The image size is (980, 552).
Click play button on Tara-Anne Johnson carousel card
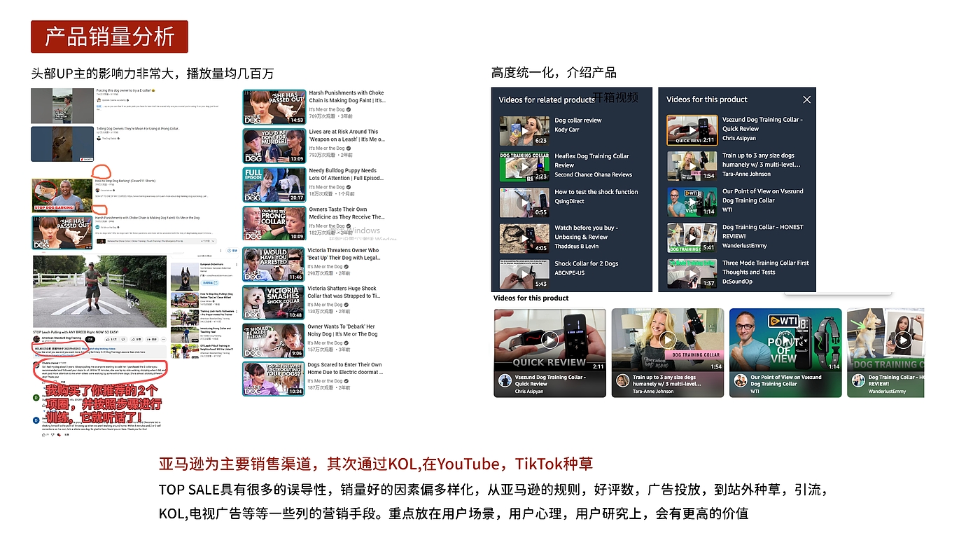click(x=667, y=340)
